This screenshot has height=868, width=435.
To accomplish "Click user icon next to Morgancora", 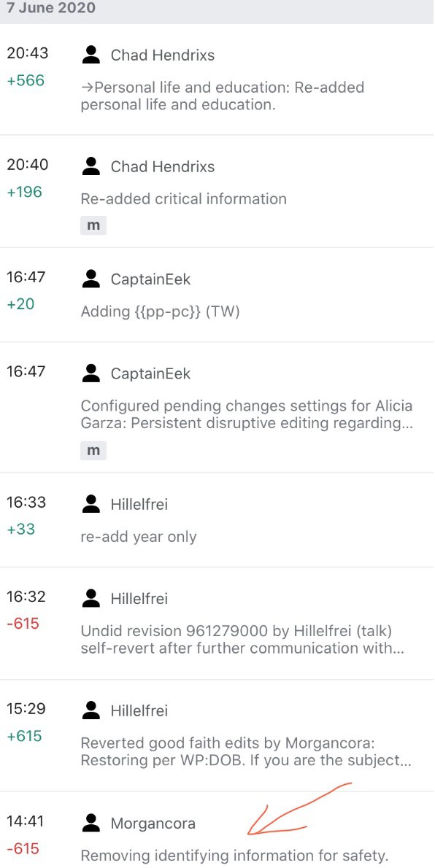I will coord(91,824).
